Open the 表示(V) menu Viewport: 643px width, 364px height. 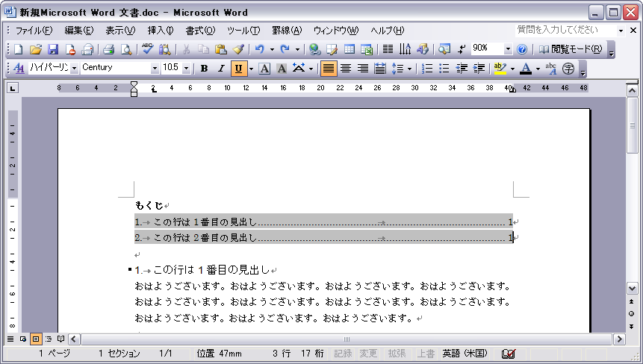120,31
